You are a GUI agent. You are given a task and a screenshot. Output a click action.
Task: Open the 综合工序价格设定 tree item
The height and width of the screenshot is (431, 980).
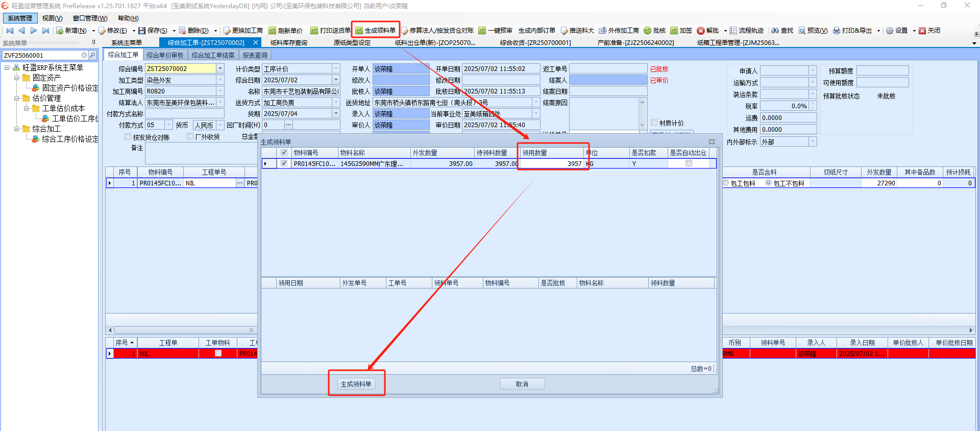point(70,139)
